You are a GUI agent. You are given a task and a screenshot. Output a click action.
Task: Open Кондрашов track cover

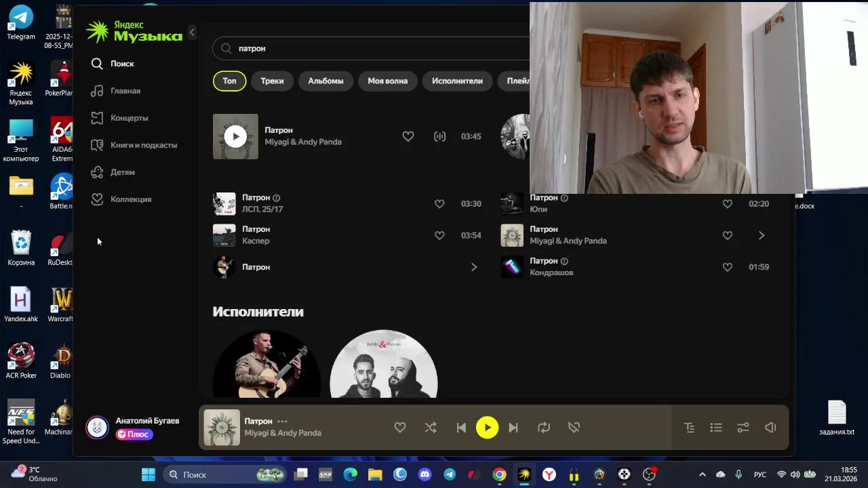pyautogui.click(x=512, y=267)
